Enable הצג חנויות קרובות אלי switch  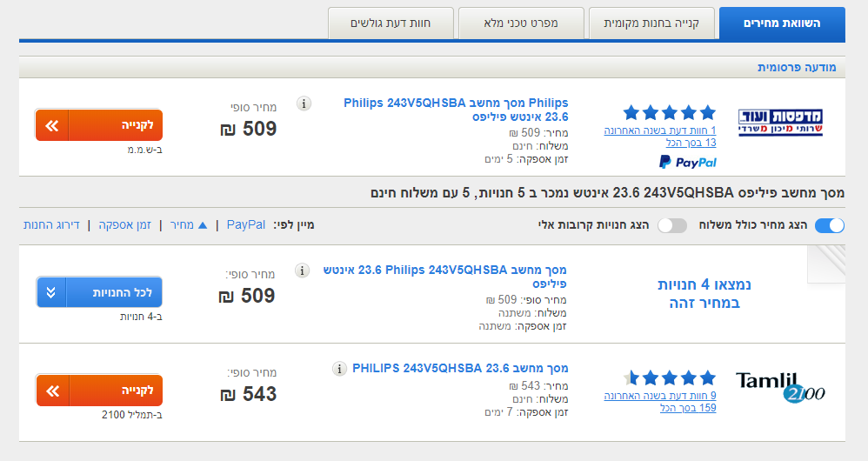(672, 225)
